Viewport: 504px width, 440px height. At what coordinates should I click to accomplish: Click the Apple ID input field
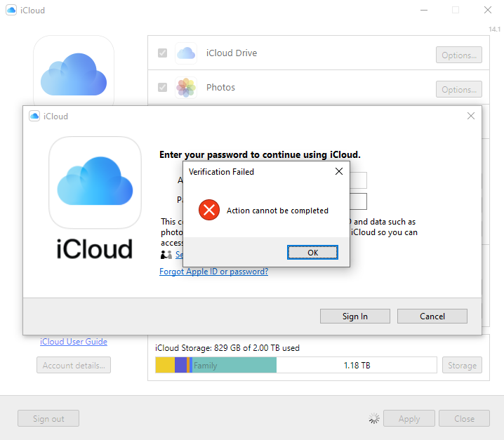[358, 180]
